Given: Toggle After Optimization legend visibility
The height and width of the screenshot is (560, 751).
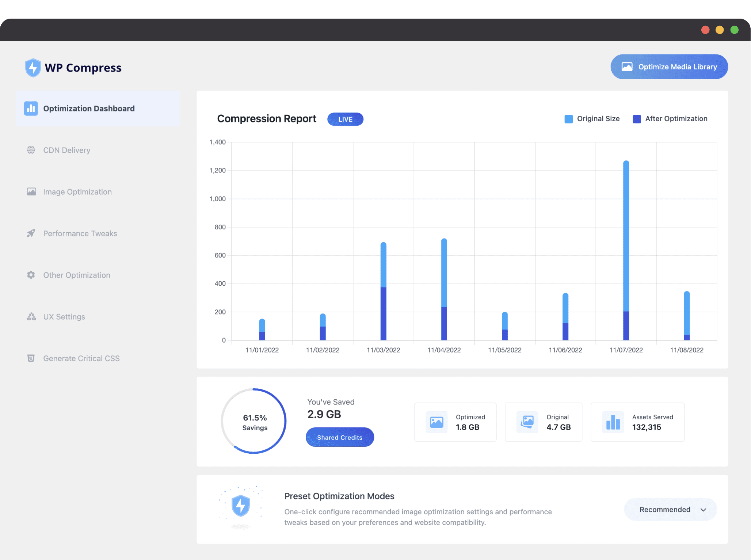Looking at the screenshot, I should pyautogui.click(x=670, y=119).
